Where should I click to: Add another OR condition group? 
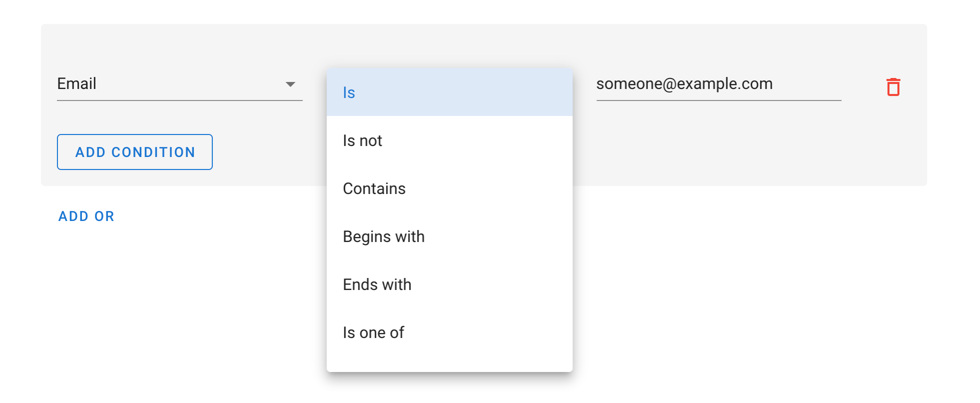pyautogui.click(x=86, y=216)
